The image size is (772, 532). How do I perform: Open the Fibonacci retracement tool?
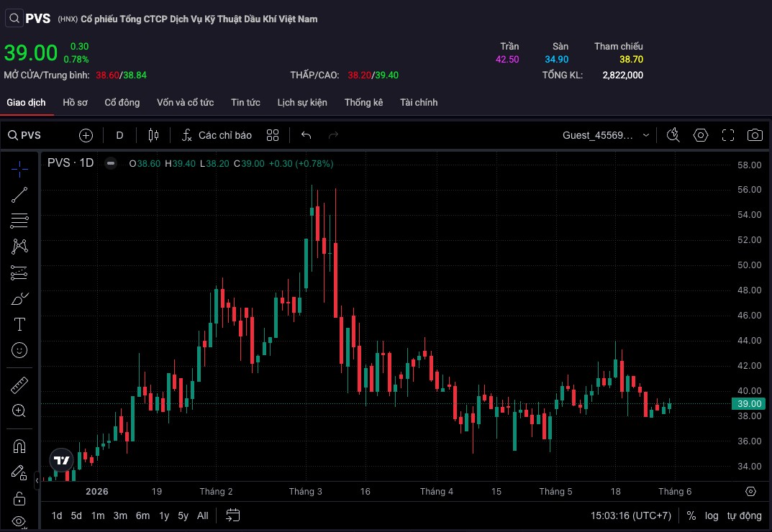click(x=19, y=221)
